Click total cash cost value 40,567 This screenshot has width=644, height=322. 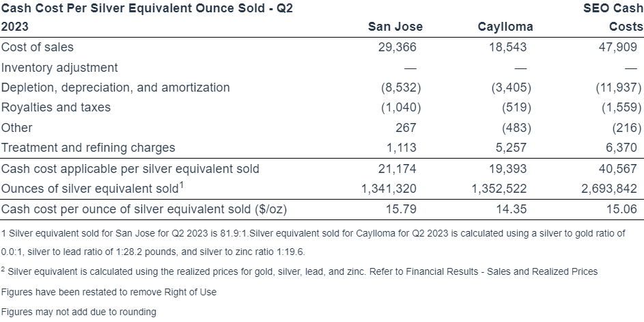pyautogui.click(x=618, y=169)
